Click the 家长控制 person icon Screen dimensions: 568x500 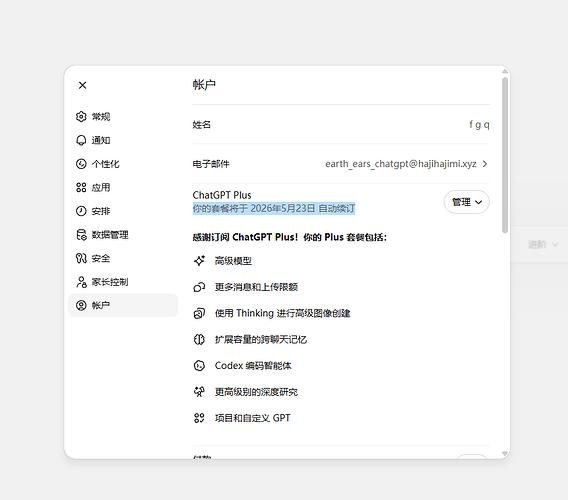81,282
